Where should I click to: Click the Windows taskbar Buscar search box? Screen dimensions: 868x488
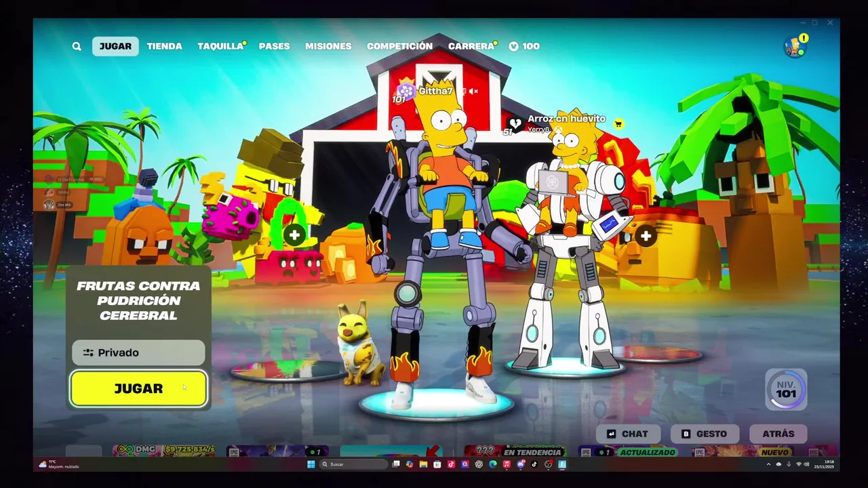(x=353, y=464)
